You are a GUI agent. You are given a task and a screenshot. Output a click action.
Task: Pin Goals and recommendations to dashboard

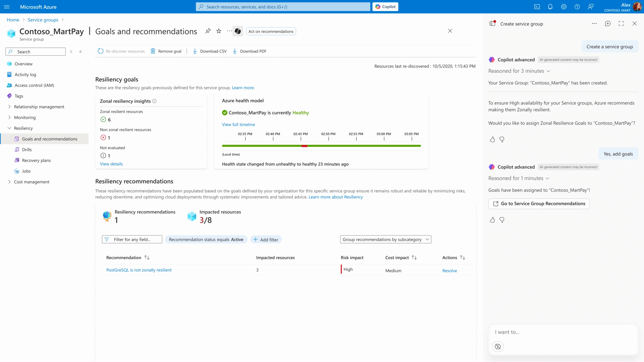tap(208, 31)
